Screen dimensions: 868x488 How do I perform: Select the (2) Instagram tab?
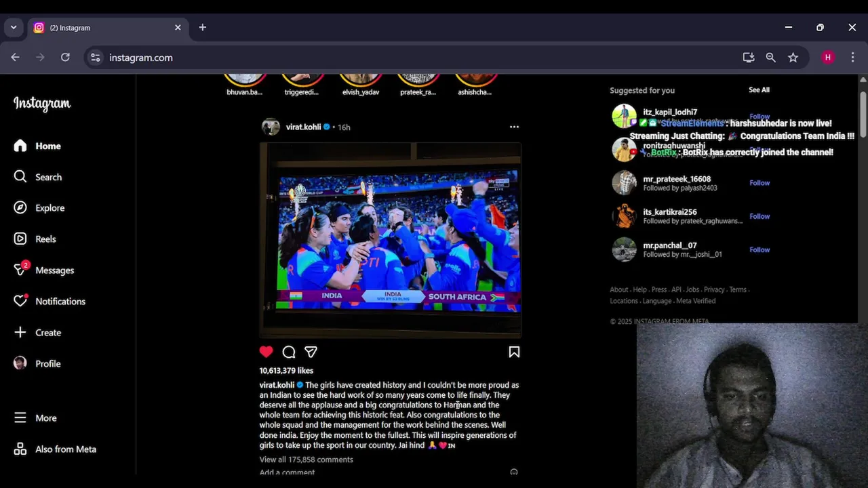[108, 28]
